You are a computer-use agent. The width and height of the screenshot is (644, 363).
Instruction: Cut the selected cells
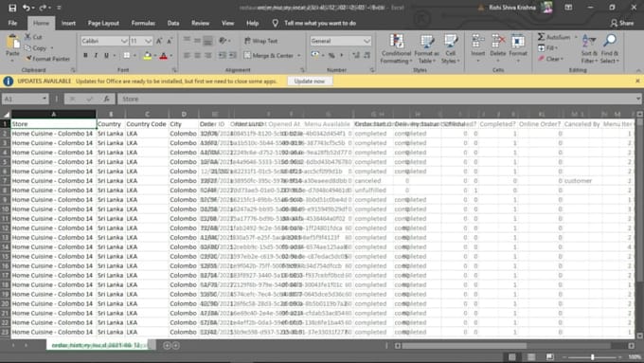pyautogui.click(x=33, y=37)
